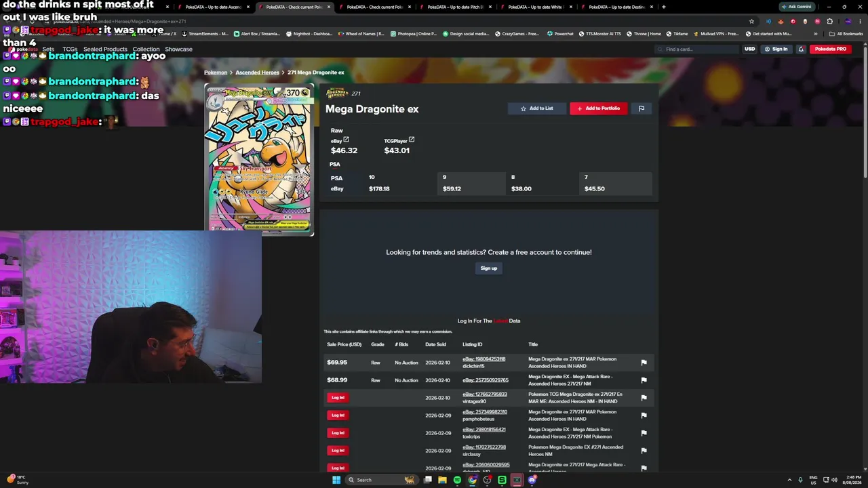
Task: Click the Pokedata PRO button
Action: (x=831, y=49)
